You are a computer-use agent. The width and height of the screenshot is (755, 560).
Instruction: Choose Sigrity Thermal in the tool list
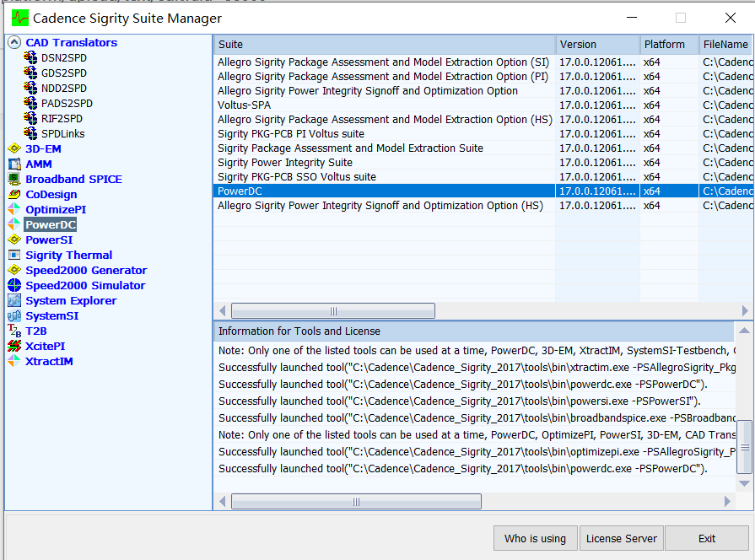(69, 256)
